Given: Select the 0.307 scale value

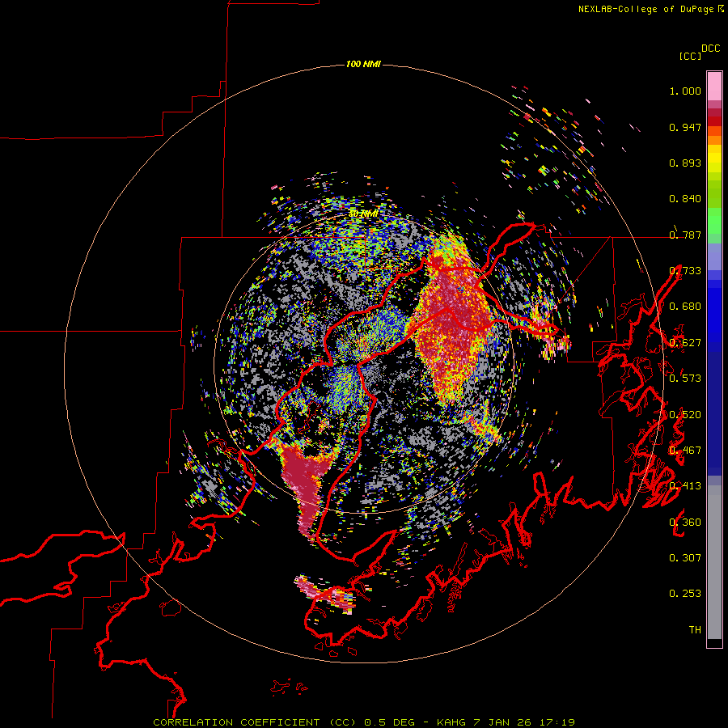Looking at the screenshot, I should (x=685, y=558).
